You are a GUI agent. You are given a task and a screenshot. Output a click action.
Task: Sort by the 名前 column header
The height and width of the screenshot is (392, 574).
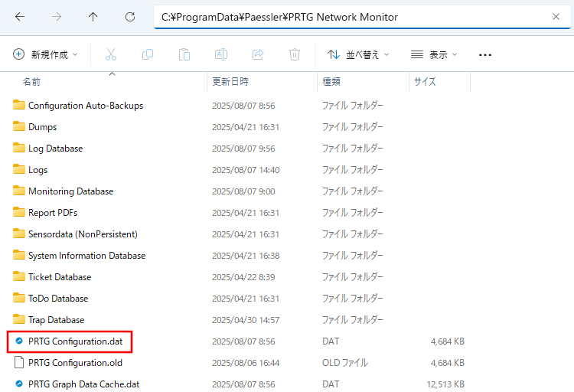coord(31,81)
